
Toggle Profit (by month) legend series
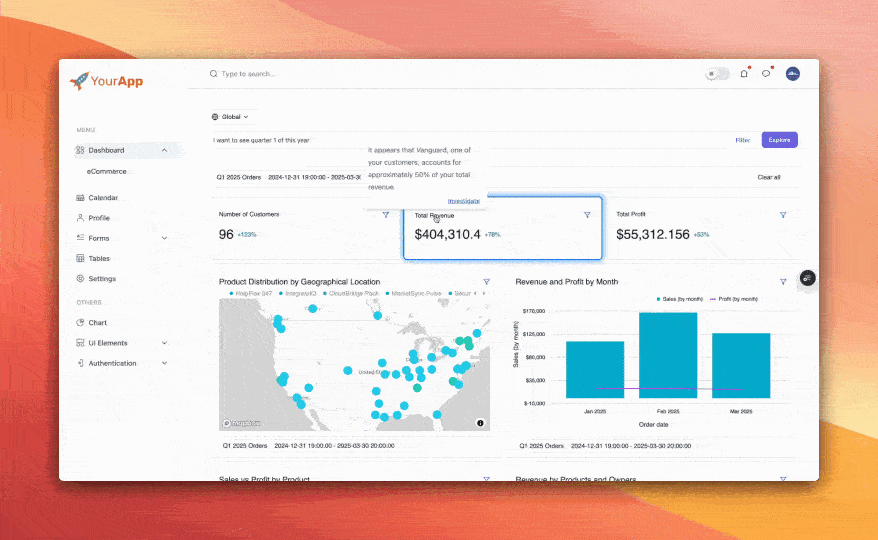pyautogui.click(x=734, y=299)
